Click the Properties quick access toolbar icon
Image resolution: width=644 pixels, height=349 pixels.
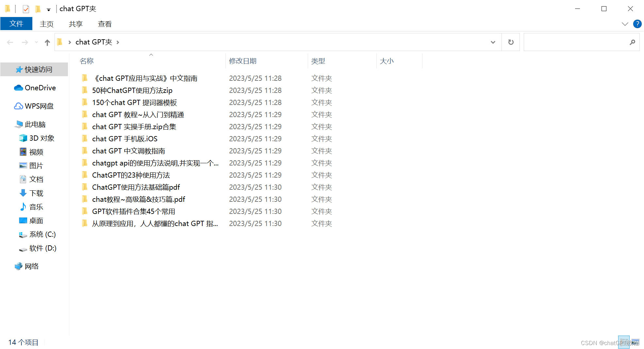(26, 9)
